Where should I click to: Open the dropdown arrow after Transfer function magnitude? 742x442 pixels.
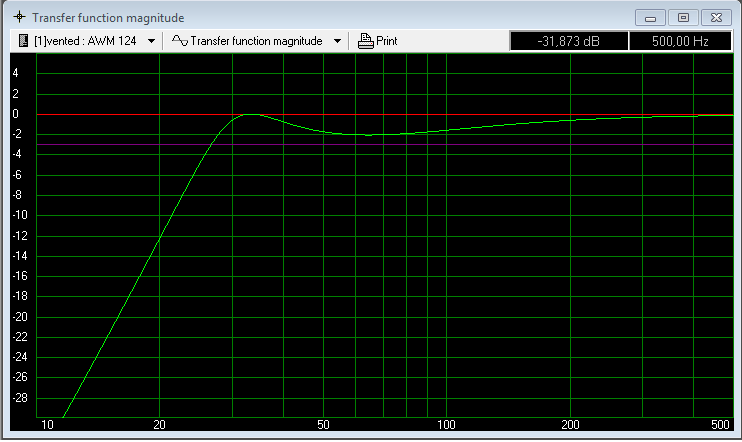coord(337,41)
